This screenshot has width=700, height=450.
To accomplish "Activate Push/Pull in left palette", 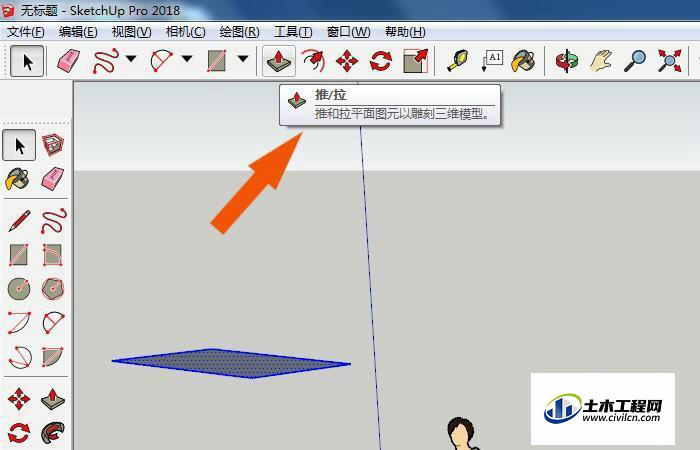I will 53,399.
